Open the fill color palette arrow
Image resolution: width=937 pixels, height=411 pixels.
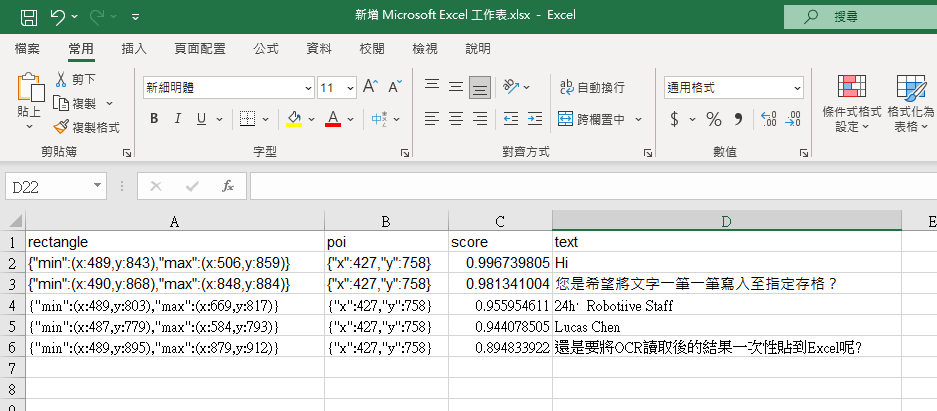pyautogui.click(x=311, y=119)
